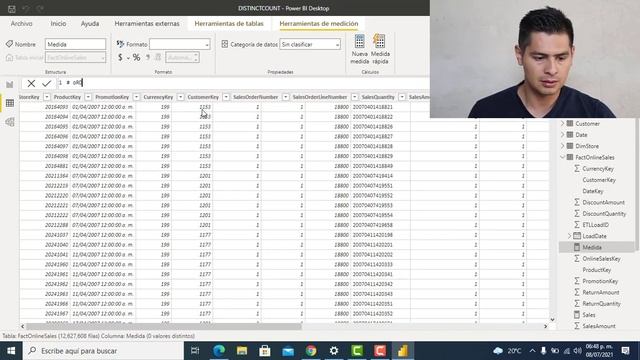This screenshot has width=640, height=360.
Task: Open the Archivo menu
Action: 22,24
